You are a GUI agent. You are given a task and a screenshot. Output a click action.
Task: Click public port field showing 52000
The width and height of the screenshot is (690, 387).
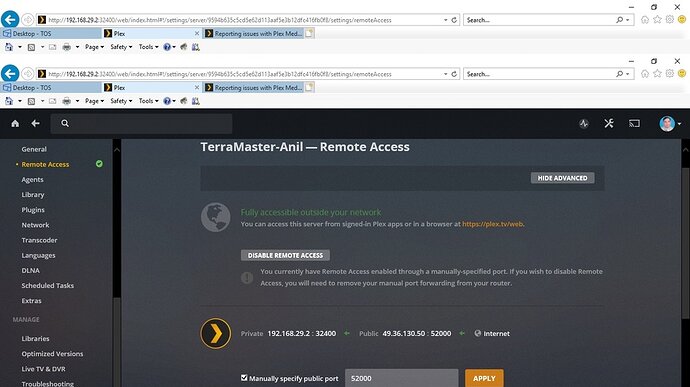pos(401,378)
